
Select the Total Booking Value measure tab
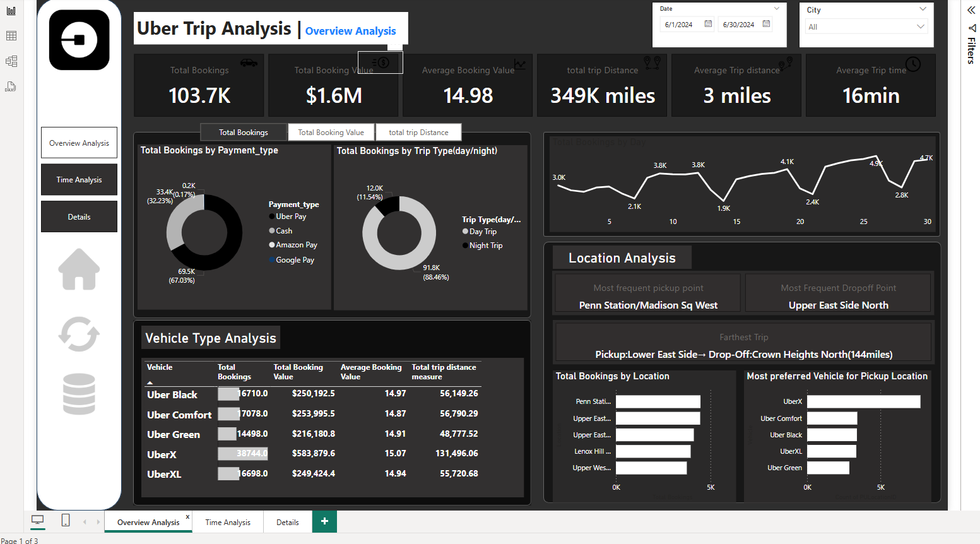[x=331, y=133]
